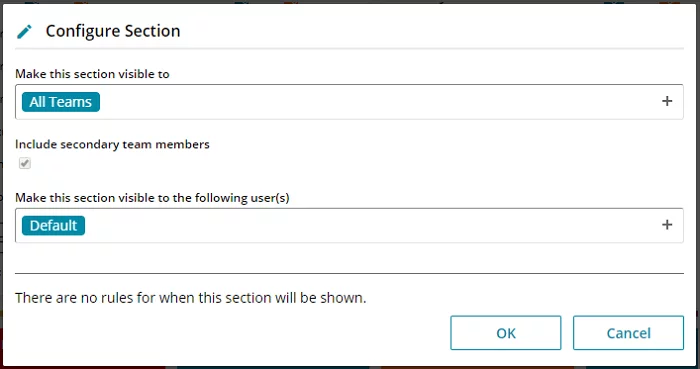This screenshot has height=369, width=700.
Task: Click the "Make this section visible to" label
Action: (x=92, y=74)
